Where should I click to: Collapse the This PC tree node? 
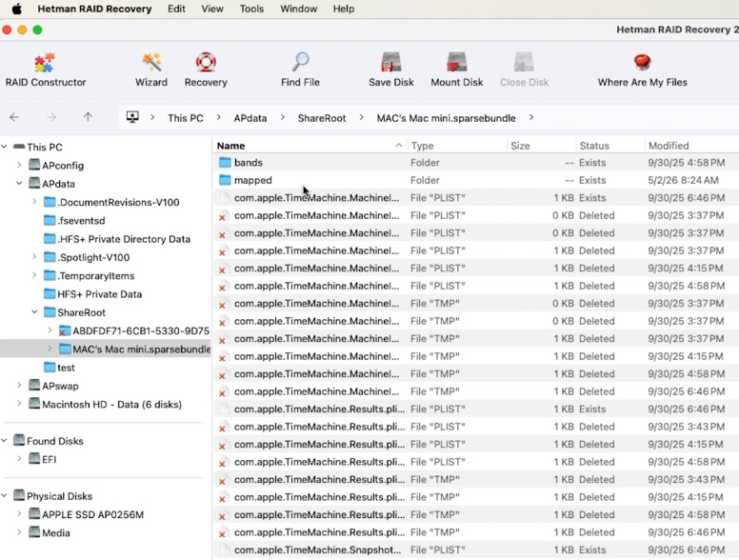4,147
